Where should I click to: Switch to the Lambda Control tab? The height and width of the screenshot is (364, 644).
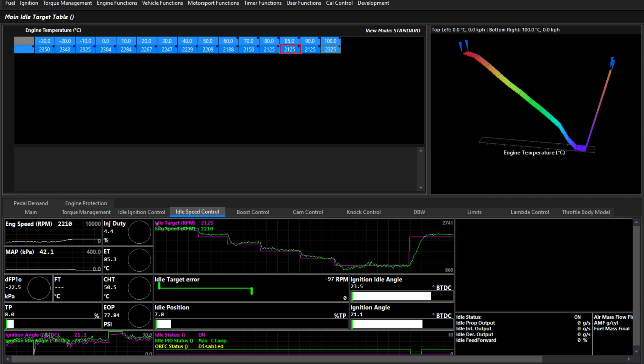click(x=530, y=212)
